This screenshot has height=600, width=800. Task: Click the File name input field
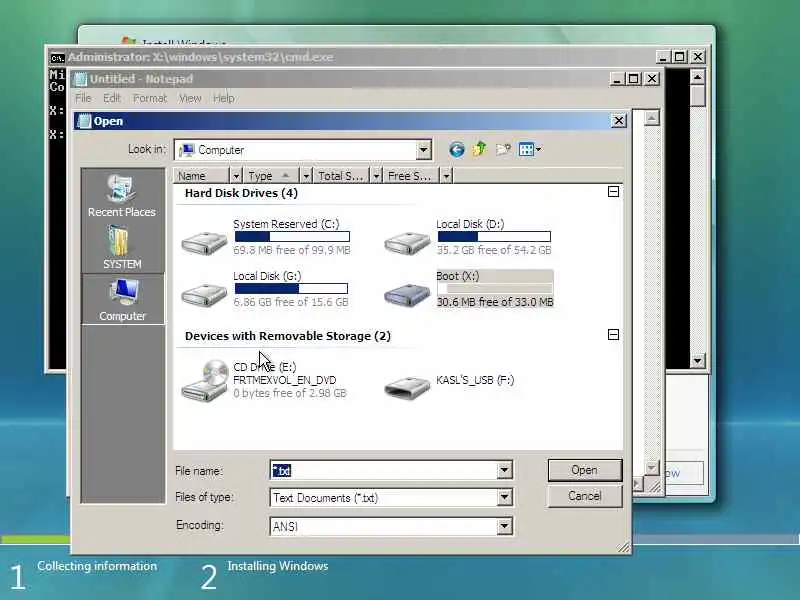click(x=384, y=470)
